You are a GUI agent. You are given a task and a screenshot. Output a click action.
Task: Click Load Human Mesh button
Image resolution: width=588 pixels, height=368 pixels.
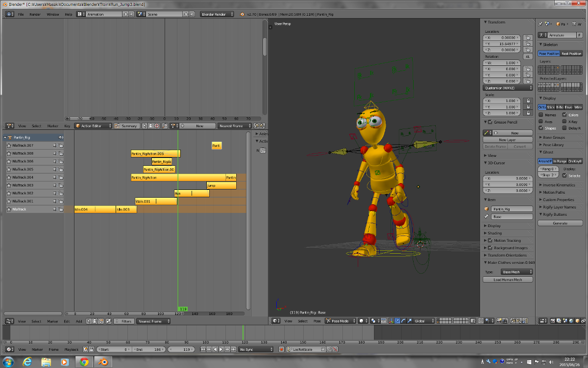click(508, 280)
